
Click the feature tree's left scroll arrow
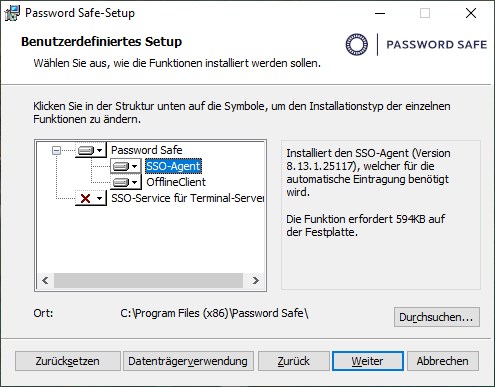[x=45, y=280]
